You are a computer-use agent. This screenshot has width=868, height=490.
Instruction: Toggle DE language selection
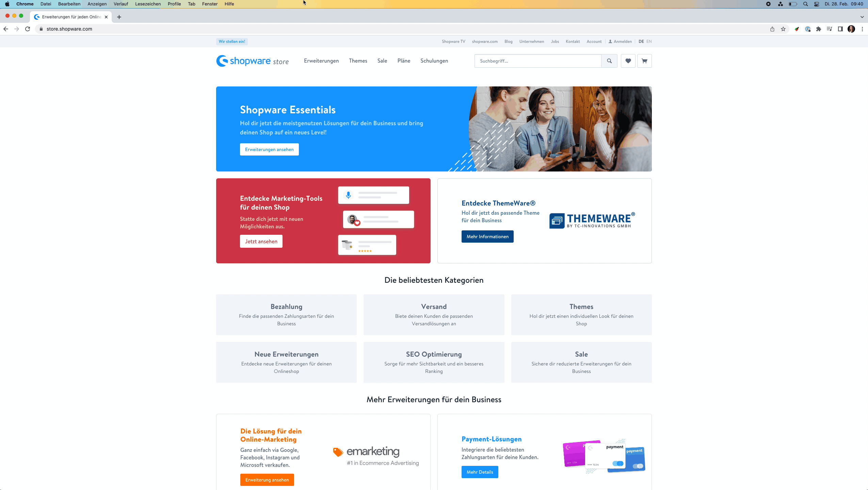[641, 41]
